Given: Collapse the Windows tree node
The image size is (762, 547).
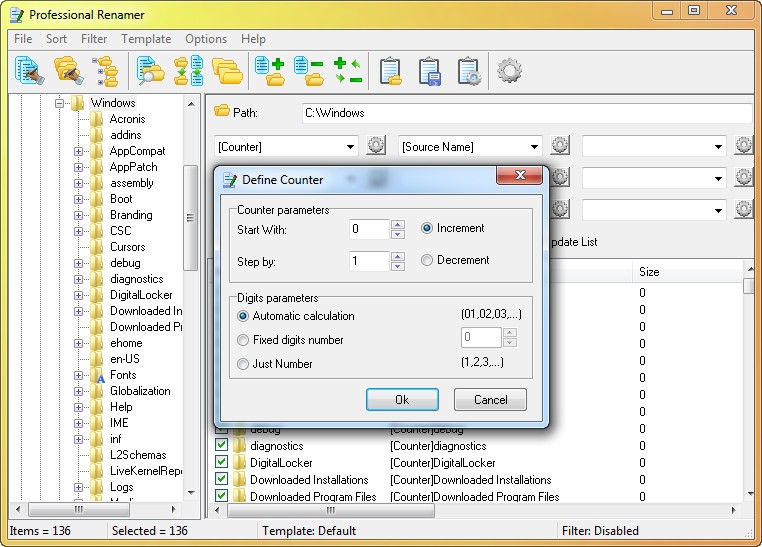Looking at the screenshot, I should (x=59, y=103).
